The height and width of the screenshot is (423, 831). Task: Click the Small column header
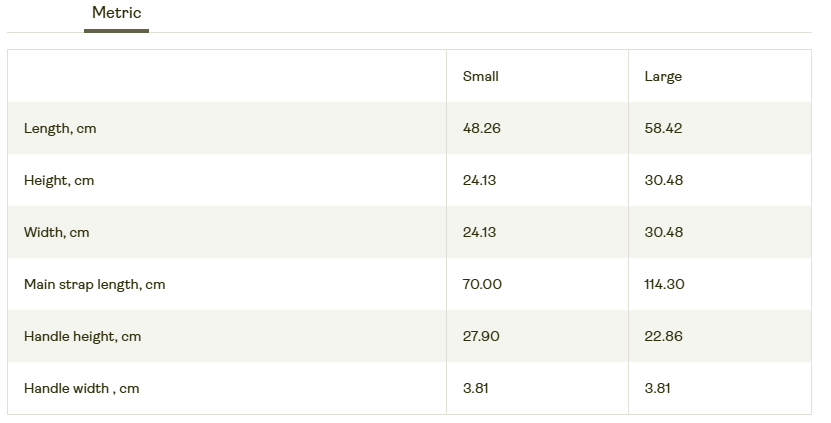480,77
